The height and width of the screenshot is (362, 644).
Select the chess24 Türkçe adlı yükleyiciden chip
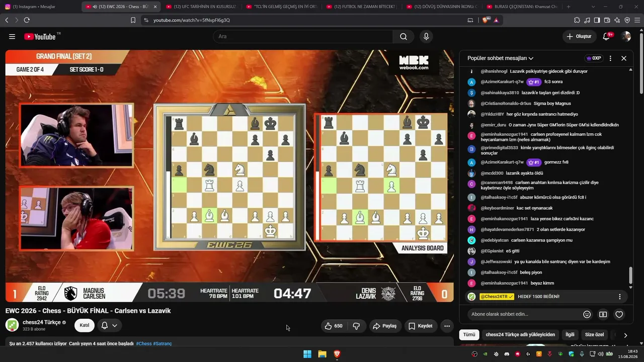[x=520, y=335]
